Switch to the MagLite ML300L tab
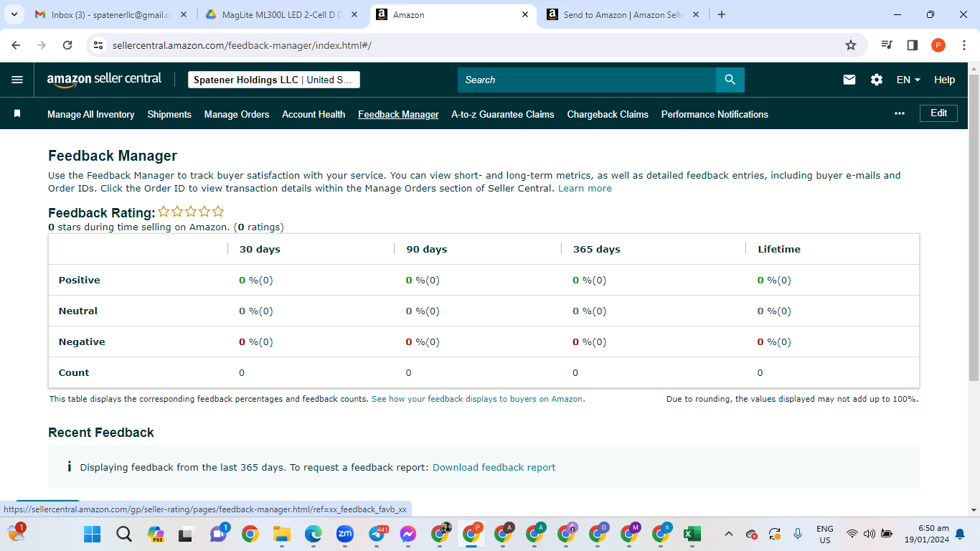 (x=281, y=14)
